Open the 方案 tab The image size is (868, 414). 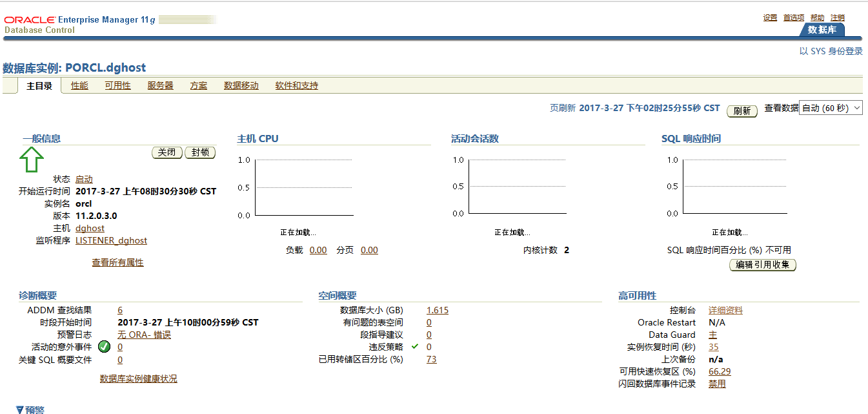(x=199, y=85)
